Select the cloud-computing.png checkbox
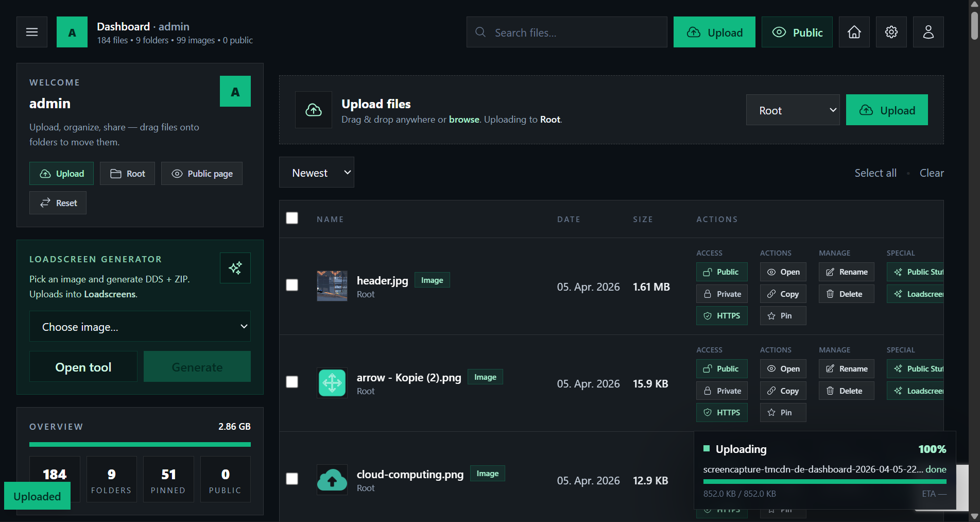 [x=292, y=479]
